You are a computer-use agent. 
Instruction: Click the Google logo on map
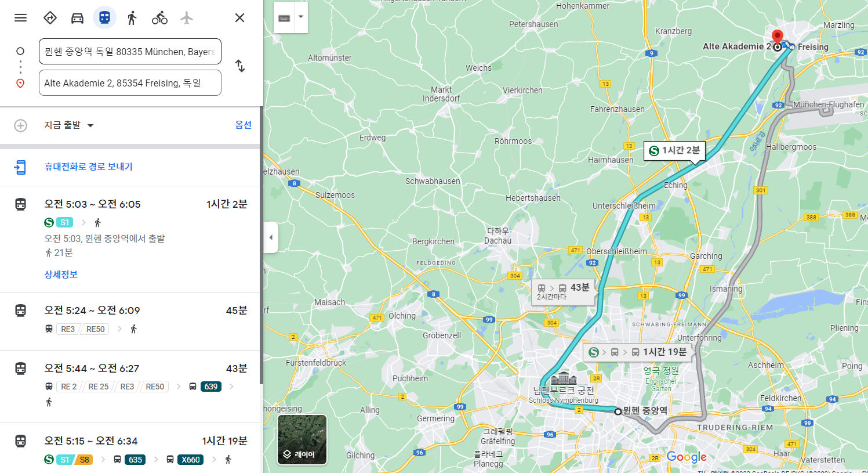point(687,457)
